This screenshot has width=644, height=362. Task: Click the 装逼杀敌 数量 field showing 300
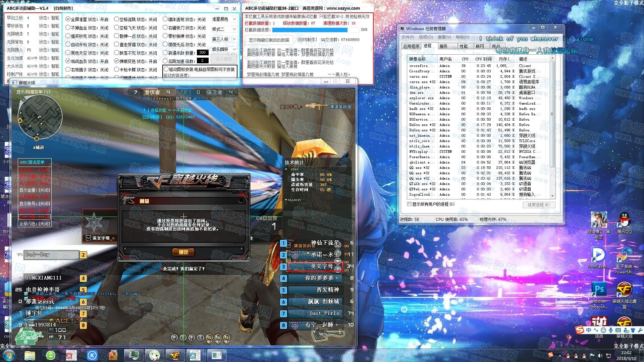202,53
